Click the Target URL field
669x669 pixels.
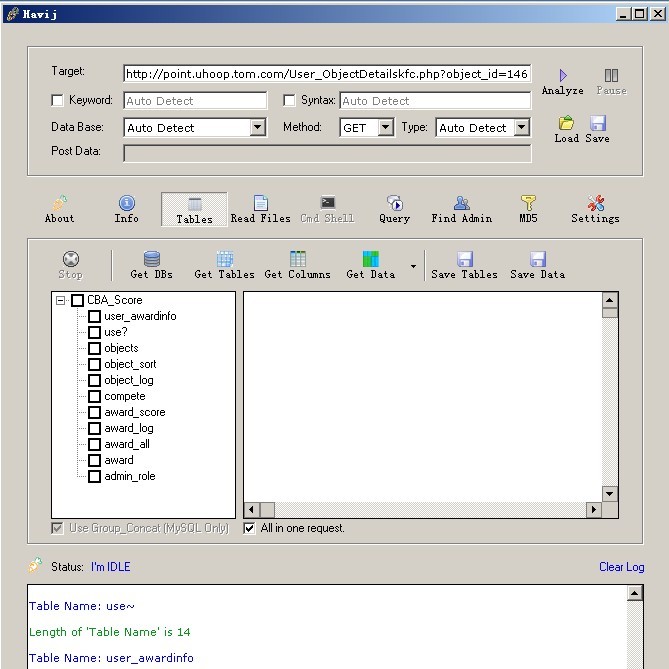[x=327, y=73]
